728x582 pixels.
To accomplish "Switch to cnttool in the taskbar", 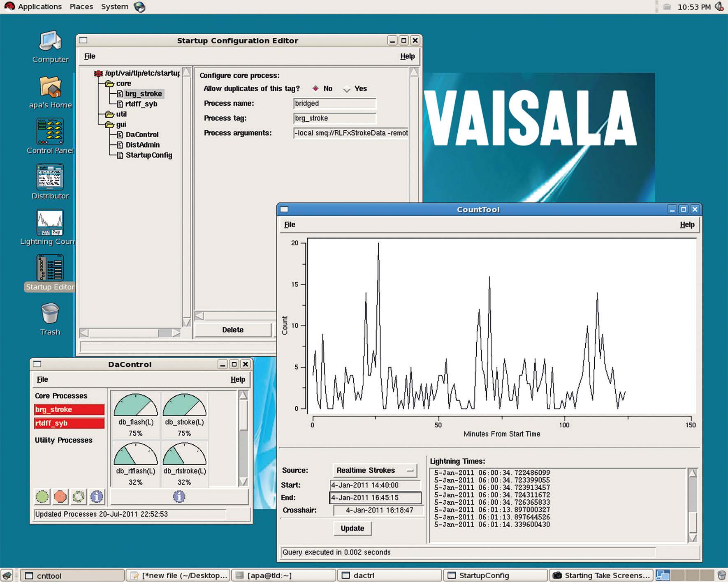I will (73, 575).
